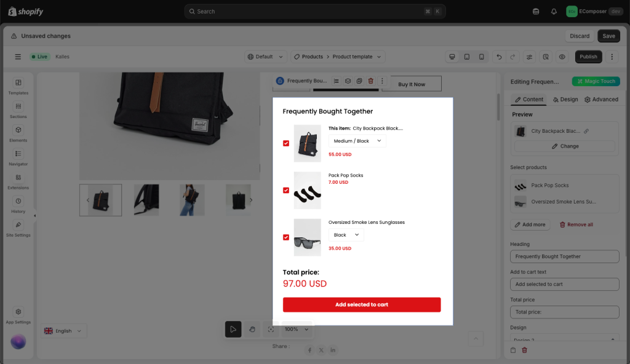Click the undo arrow
Viewport: 630px width, 364px height.
click(499, 57)
